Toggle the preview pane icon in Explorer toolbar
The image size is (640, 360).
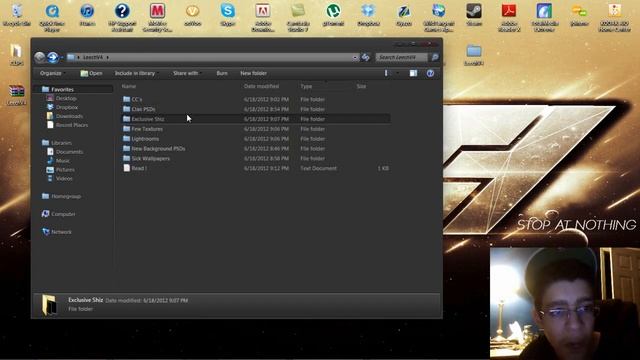click(413, 73)
